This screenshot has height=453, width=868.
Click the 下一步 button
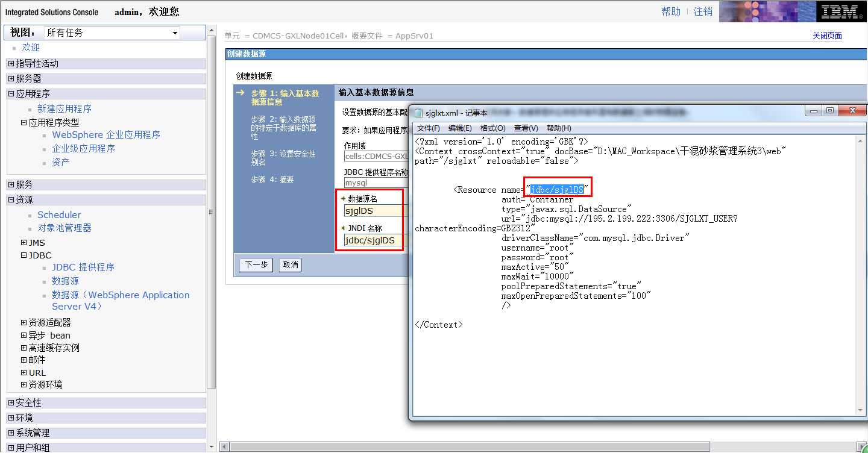(x=256, y=265)
